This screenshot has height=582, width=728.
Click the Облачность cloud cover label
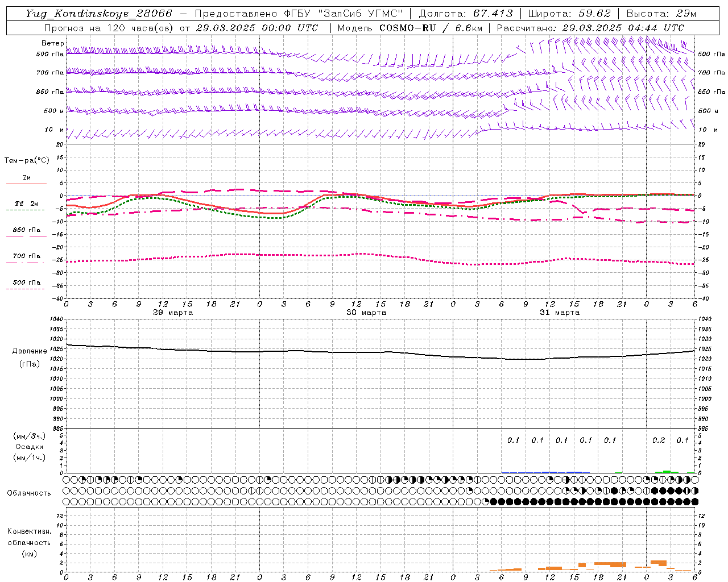29,493
